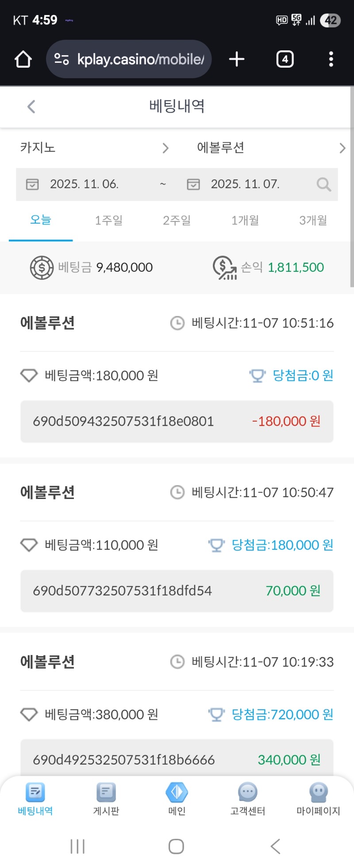Switch to the 3개월 period tab
This screenshot has width=354, height=868.
click(313, 220)
